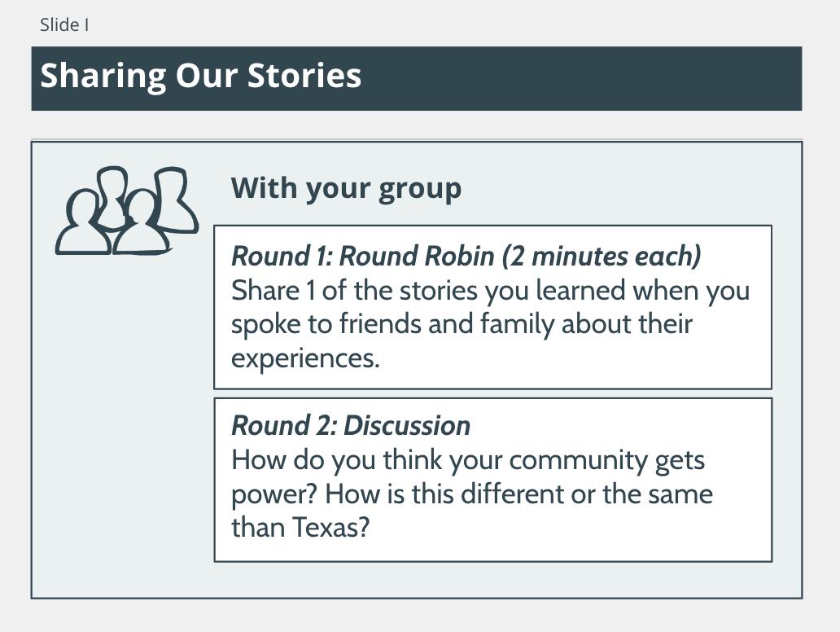Screen dimensions: 840x632
Task: Click the back-right person silhouette in icon
Action: pos(177,200)
